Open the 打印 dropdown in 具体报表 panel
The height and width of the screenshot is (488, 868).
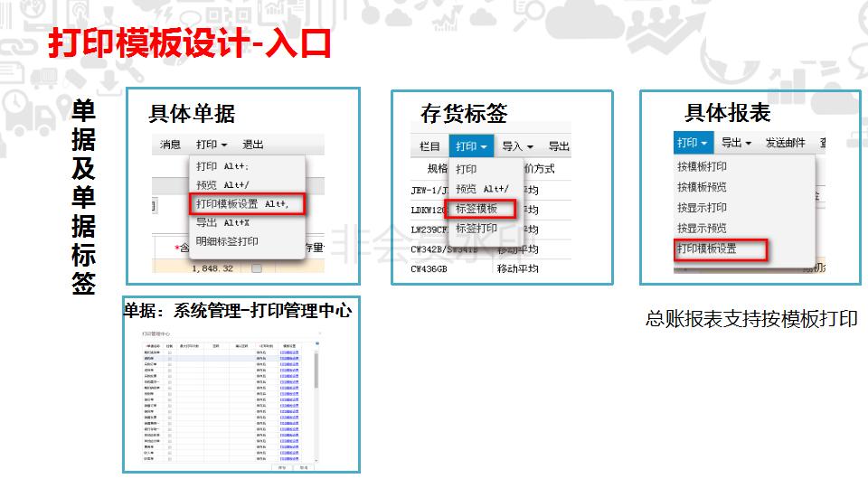click(693, 143)
